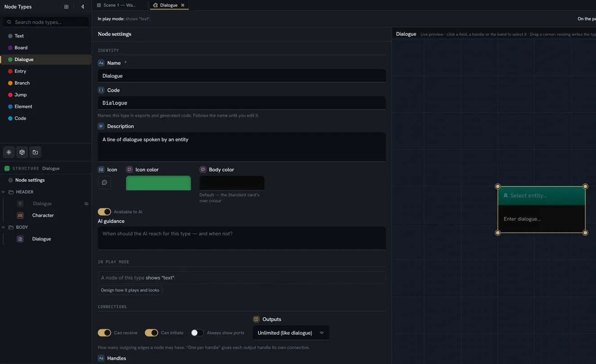Collapse the BODY folder in structure tree
596x364 pixels.
[x=4, y=227]
